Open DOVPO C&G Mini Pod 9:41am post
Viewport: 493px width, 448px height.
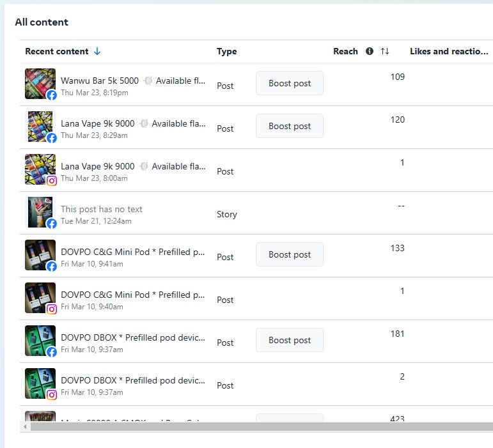coord(133,252)
